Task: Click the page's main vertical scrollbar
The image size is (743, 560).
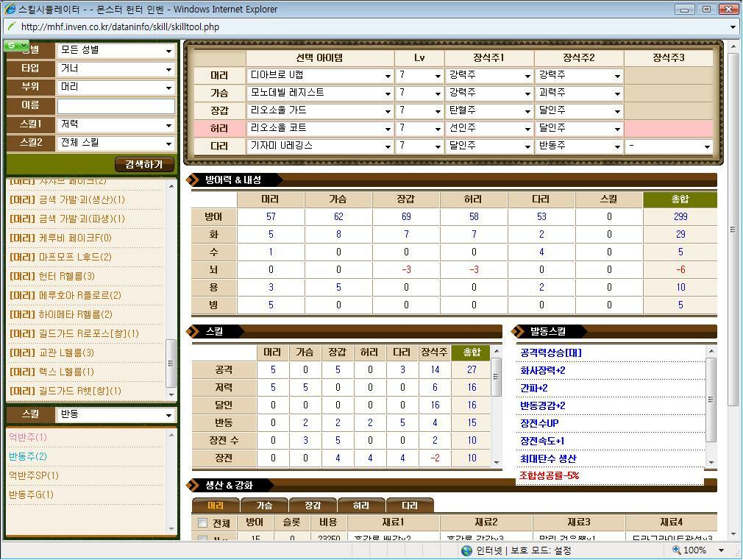Action: point(732,230)
